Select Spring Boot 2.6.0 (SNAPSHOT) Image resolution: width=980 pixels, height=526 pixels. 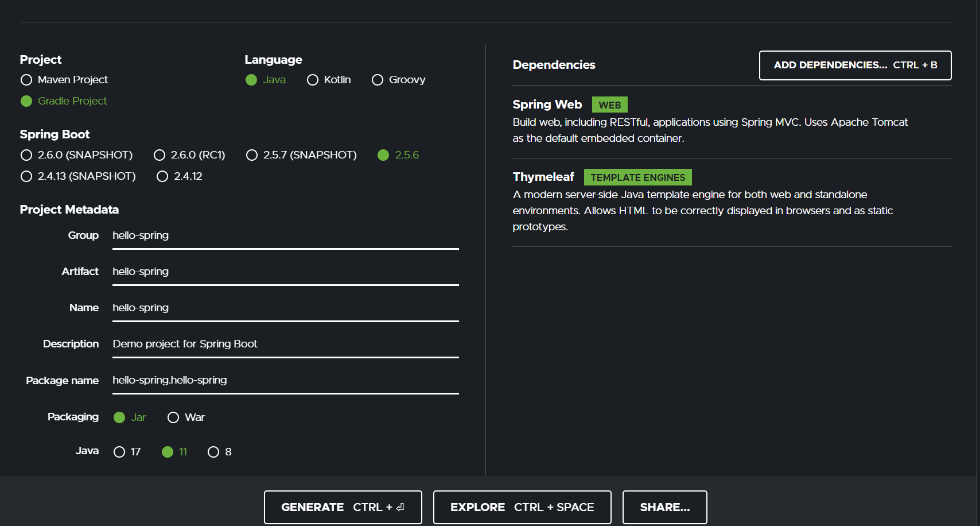point(76,155)
